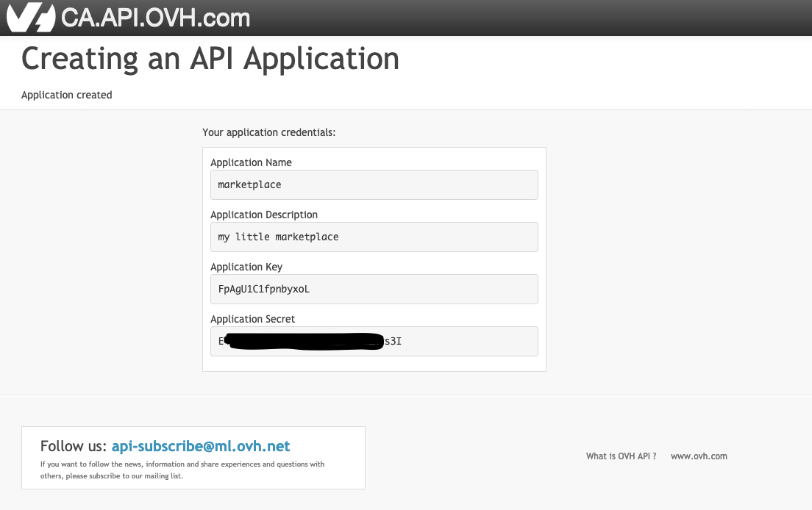The image size is (812, 510).
Task: Click the 'Follow us:' text
Action: (x=74, y=446)
